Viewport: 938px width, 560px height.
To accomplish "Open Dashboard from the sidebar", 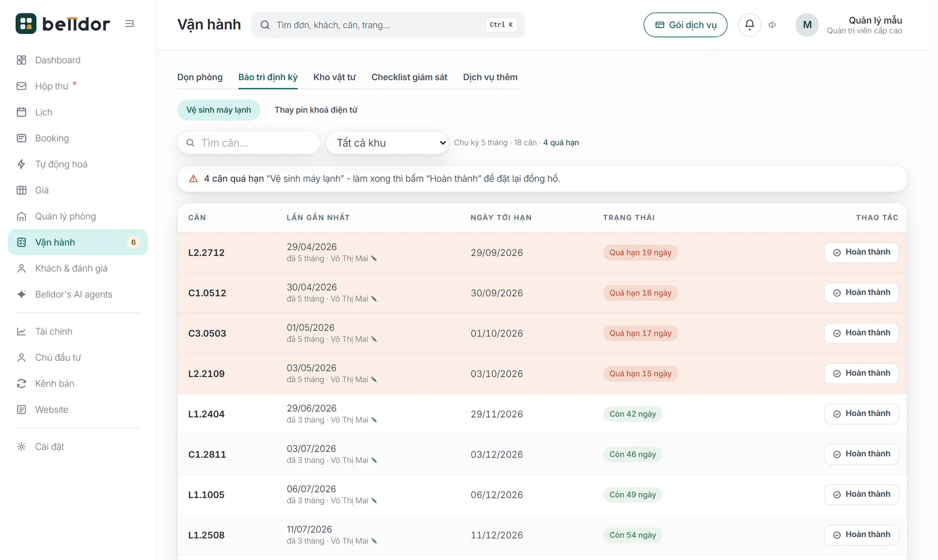I will [77, 60].
